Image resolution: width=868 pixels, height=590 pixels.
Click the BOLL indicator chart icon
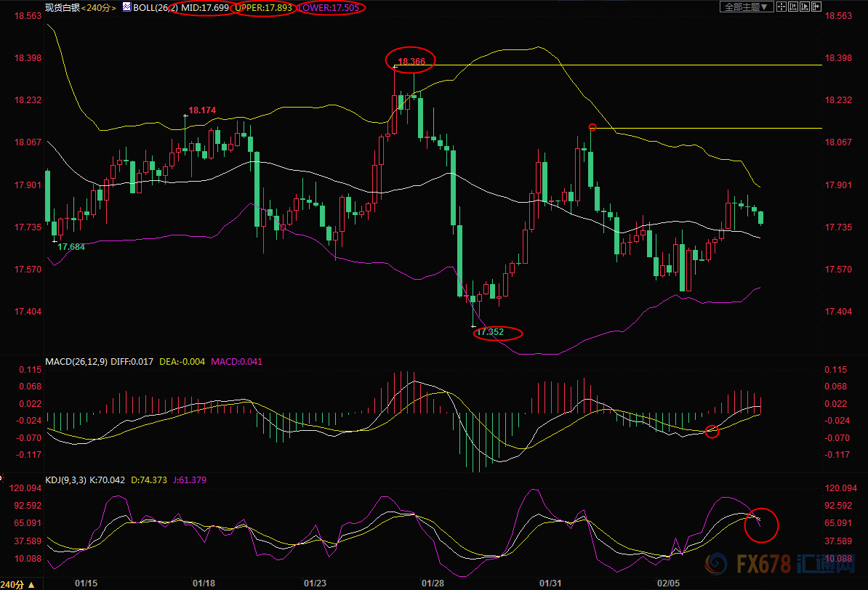126,7
